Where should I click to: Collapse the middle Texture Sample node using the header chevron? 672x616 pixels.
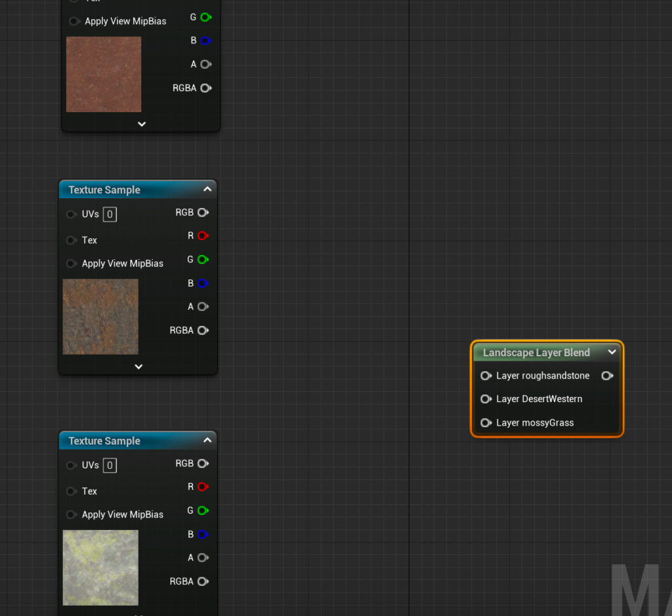pyautogui.click(x=207, y=190)
